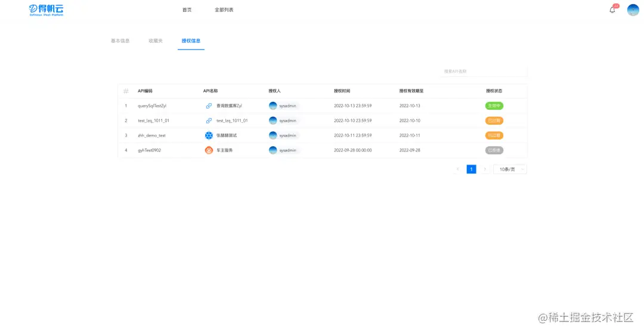Click 生效中 status badge
This screenshot has height=334, width=644.
coord(494,106)
